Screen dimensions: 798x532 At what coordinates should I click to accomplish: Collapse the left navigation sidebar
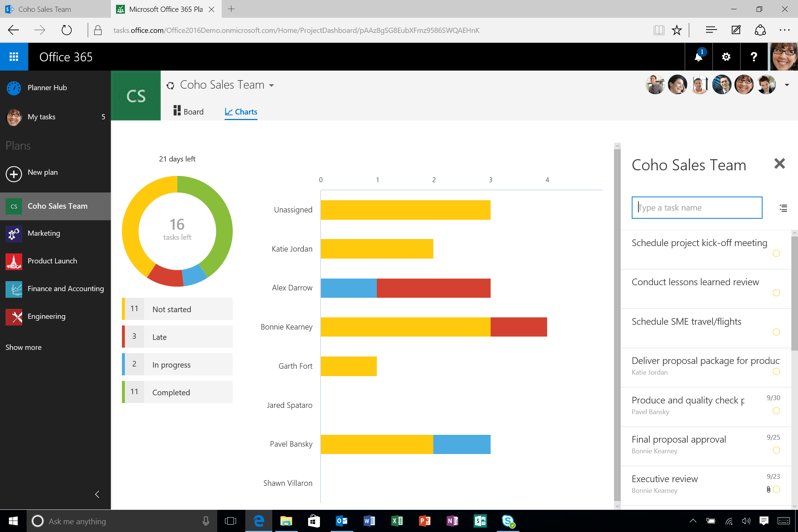pyautogui.click(x=98, y=494)
